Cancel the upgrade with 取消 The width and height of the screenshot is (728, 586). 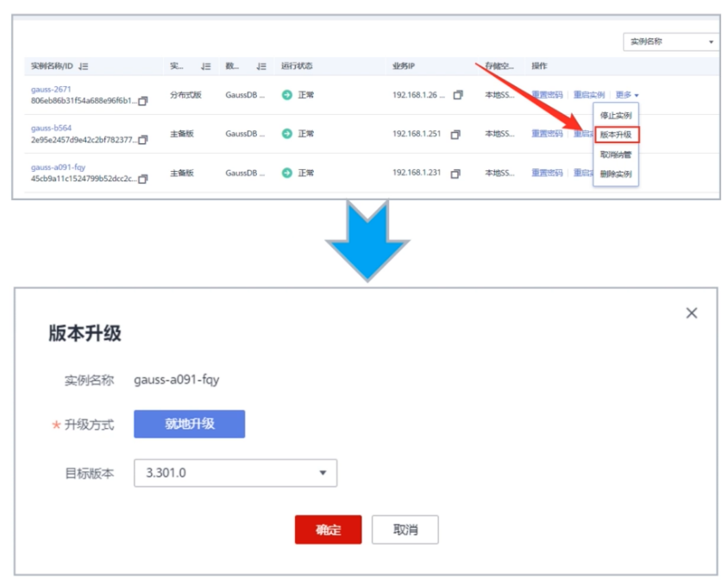[405, 529]
